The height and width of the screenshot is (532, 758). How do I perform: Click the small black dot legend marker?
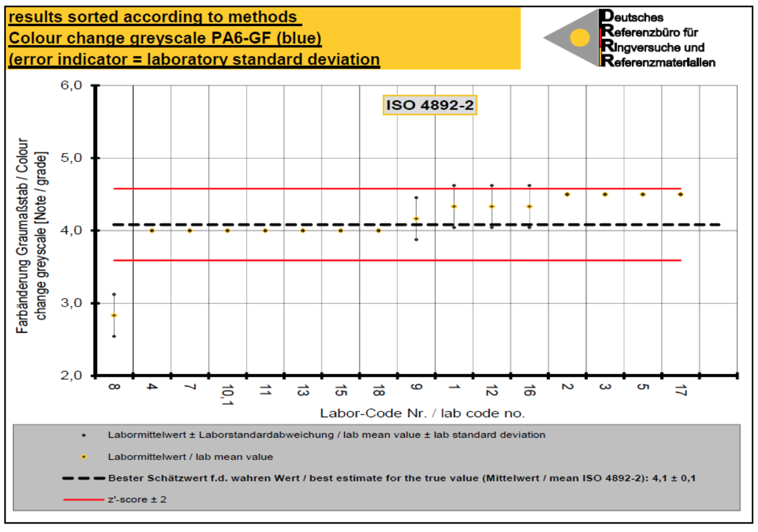click(x=84, y=435)
